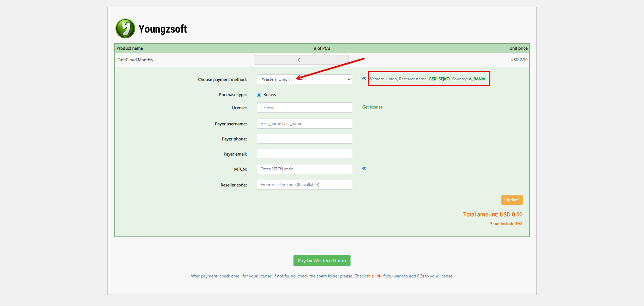Open the Choose payment method dropdown
This screenshot has width=644, height=306.
(304, 79)
